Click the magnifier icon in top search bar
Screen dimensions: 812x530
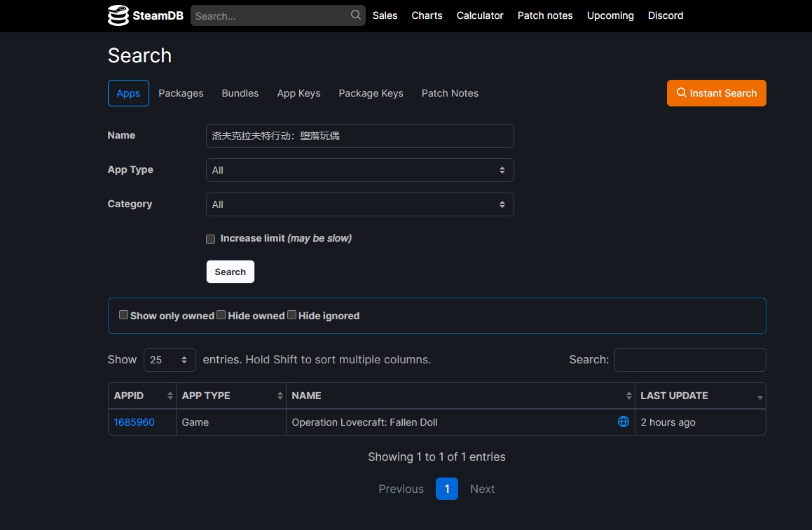pos(356,15)
